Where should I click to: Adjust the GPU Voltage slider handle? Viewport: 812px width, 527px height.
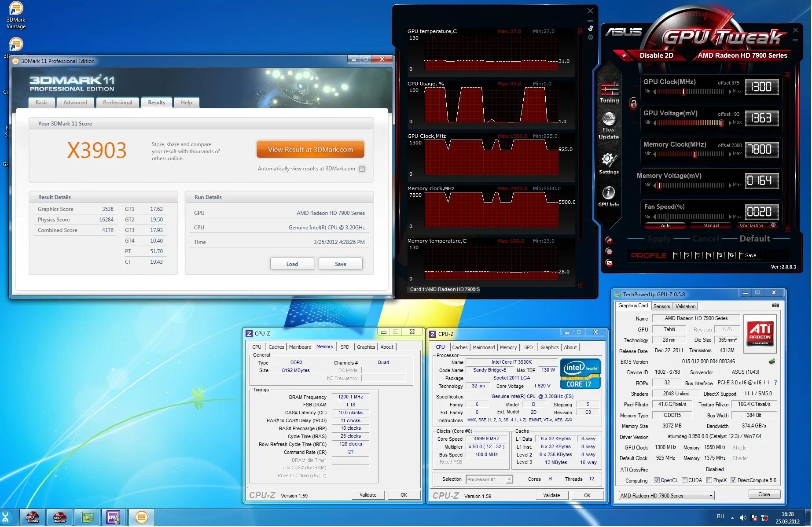tap(721, 123)
